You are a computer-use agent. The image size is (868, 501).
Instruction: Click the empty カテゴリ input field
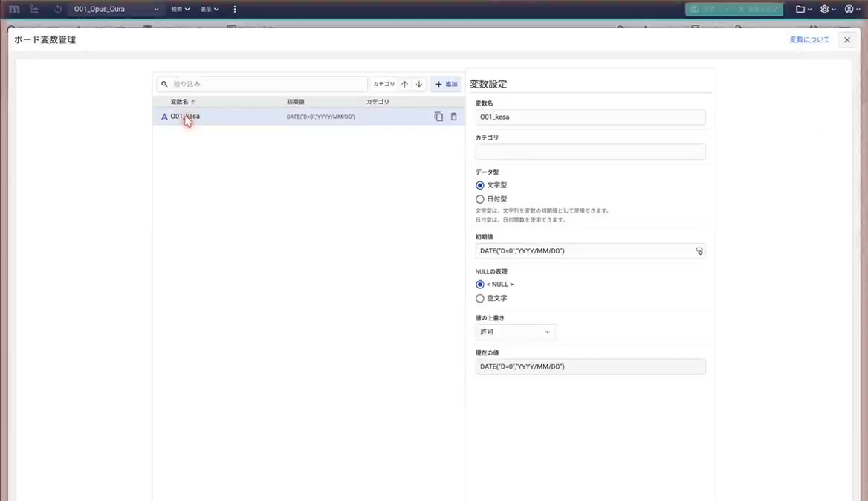pyautogui.click(x=591, y=152)
